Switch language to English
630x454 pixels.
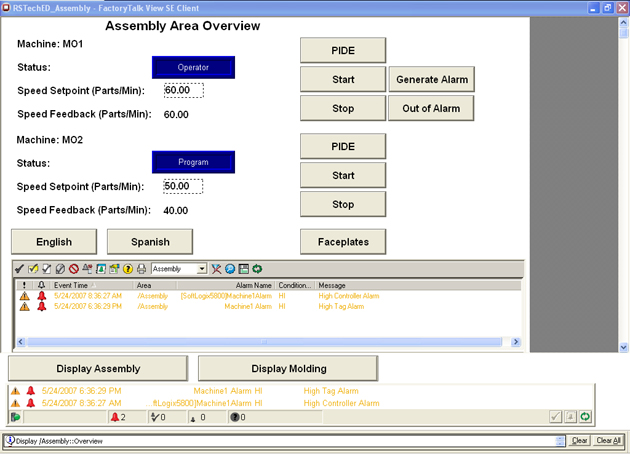coord(54,242)
